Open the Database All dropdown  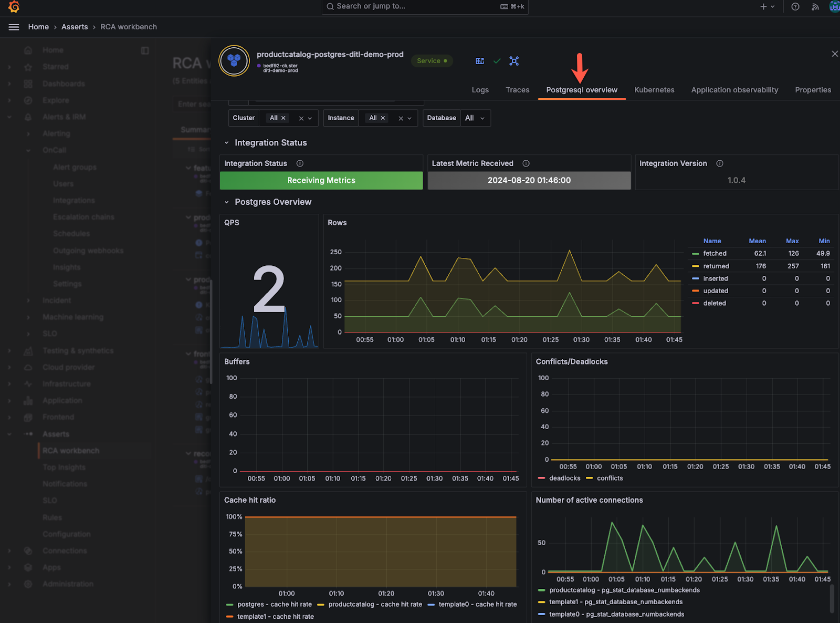(475, 118)
